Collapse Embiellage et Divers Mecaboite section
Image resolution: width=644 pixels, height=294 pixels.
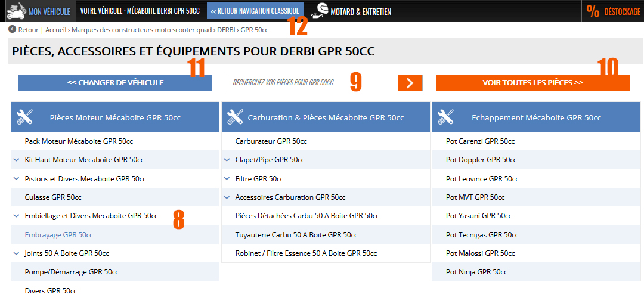(16, 216)
